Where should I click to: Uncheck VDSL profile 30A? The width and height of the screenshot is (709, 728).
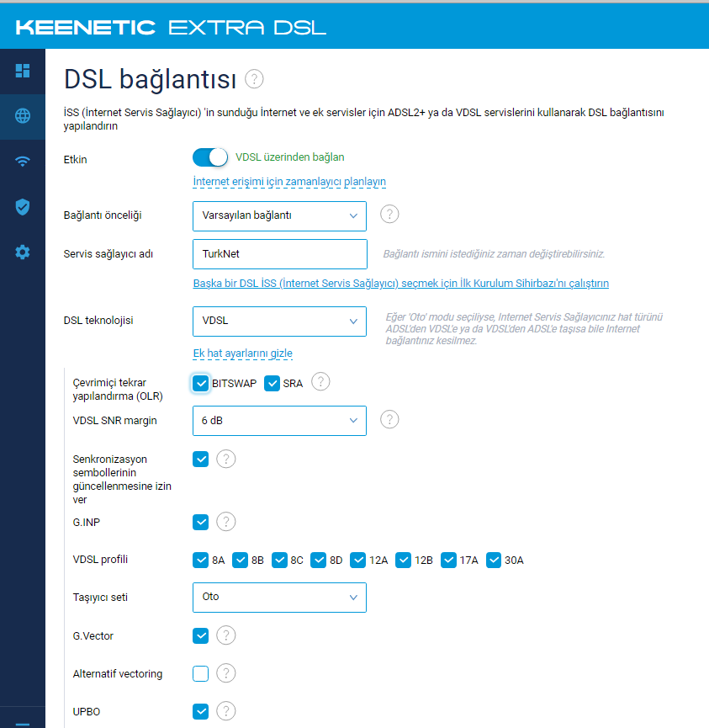[494, 560]
